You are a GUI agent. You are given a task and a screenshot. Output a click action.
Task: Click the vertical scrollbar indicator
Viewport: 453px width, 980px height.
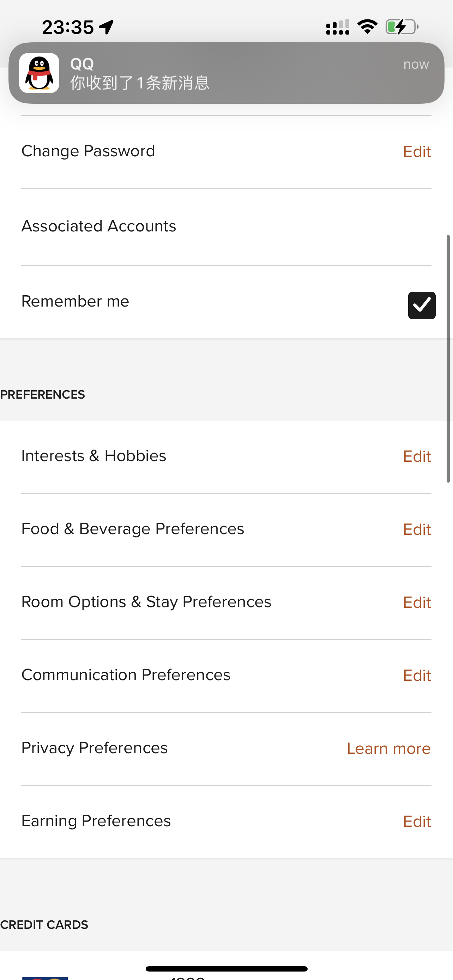(448, 359)
